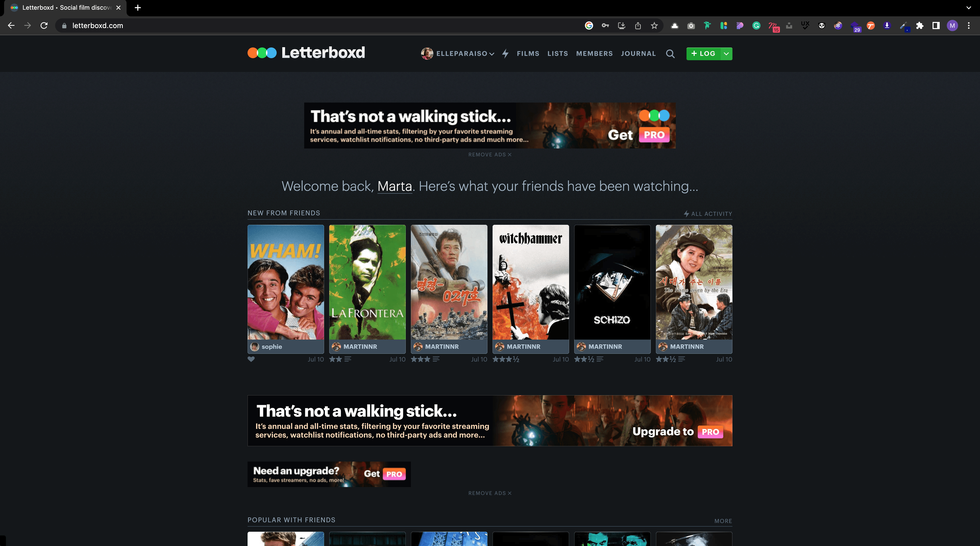
Task: Expand the arrow beside the LOG button
Action: pos(726,54)
